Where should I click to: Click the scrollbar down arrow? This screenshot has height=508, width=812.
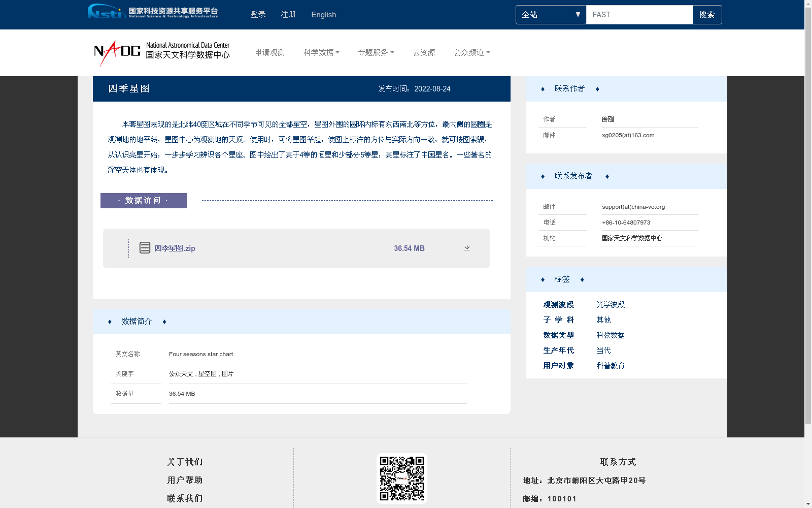808,504
